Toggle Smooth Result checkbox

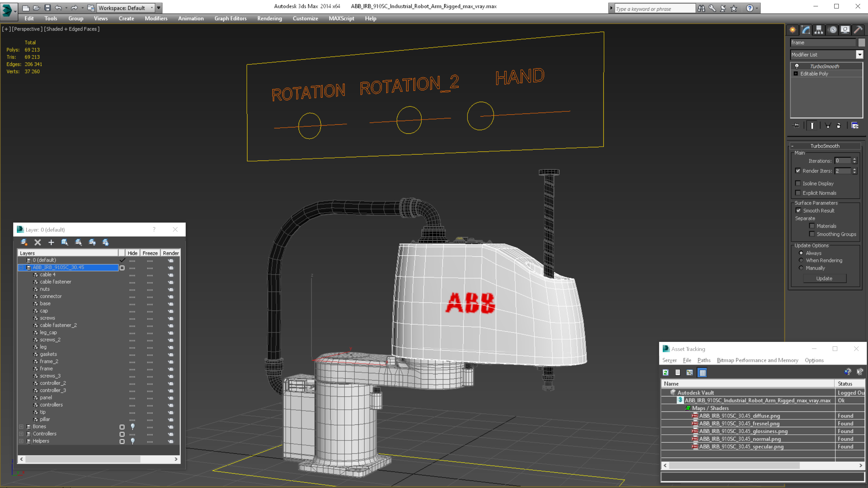798,210
